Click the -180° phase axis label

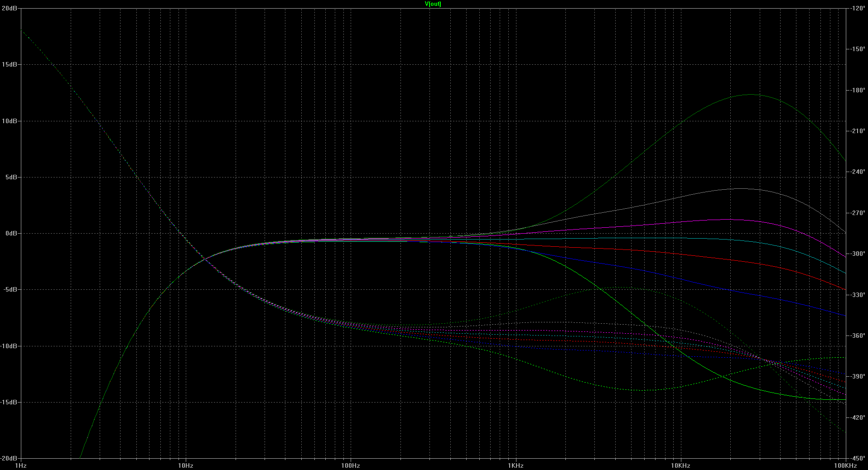(x=858, y=90)
